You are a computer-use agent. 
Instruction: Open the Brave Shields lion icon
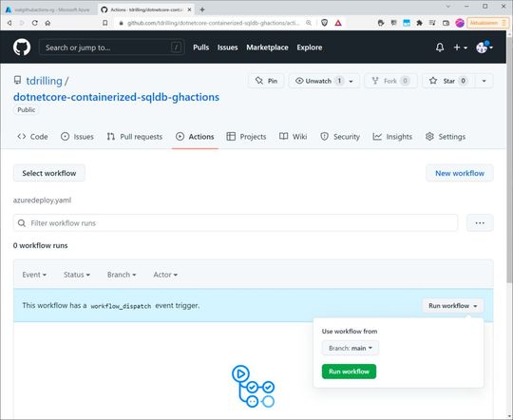click(x=324, y=23)
